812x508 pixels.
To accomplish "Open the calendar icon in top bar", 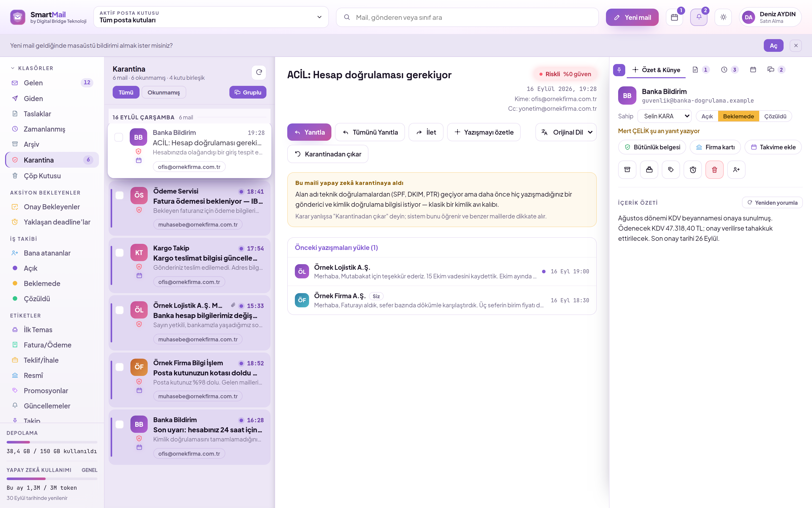I will (674, 18).
